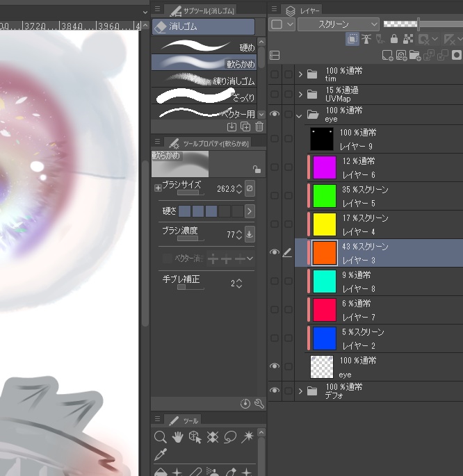463x476 pixels.
Task: Select the 軟らかめ eraser sub tool
Action: pyautogui.click(x=204, y=63)
